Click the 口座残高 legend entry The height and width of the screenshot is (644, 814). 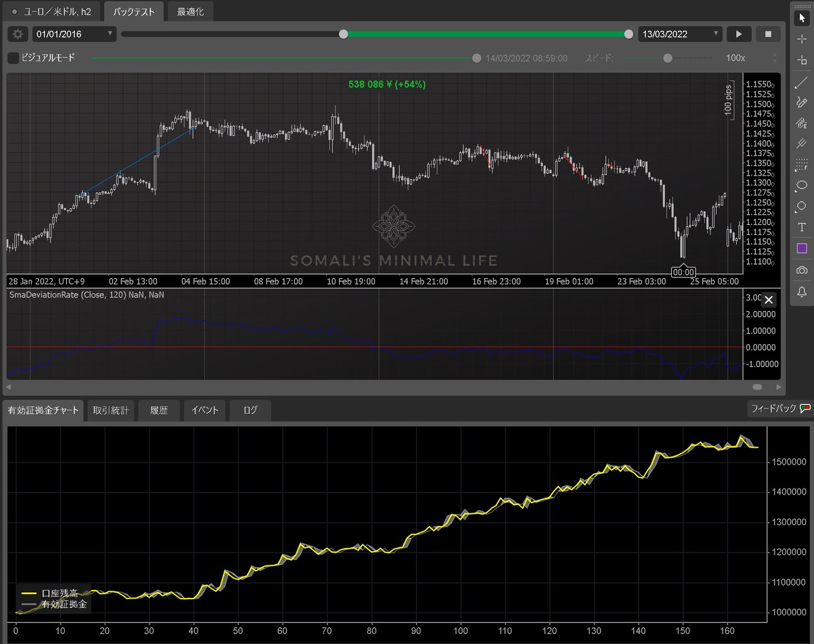[x=51, y=593]
